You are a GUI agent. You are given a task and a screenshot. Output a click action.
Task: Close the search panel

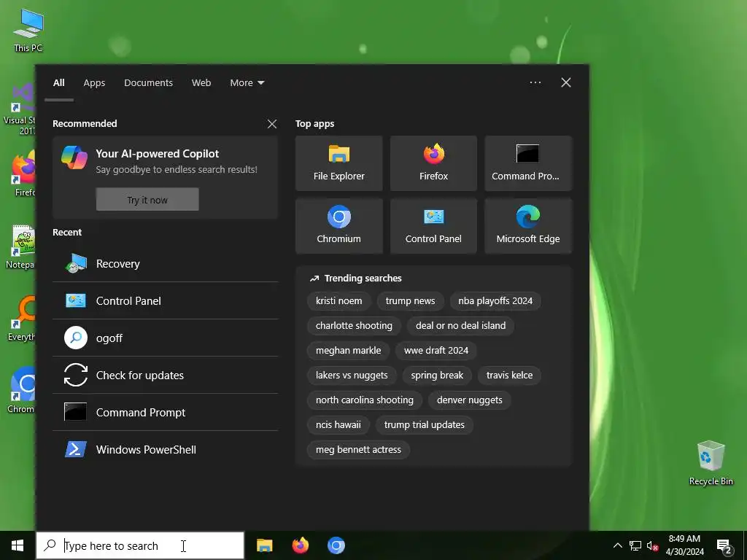click(x=566, y=82)
